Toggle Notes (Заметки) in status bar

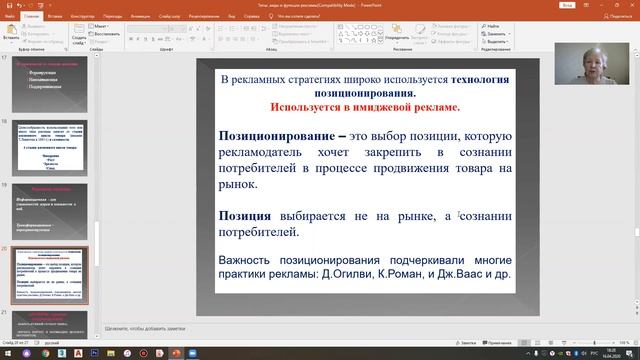coord(466,343)
